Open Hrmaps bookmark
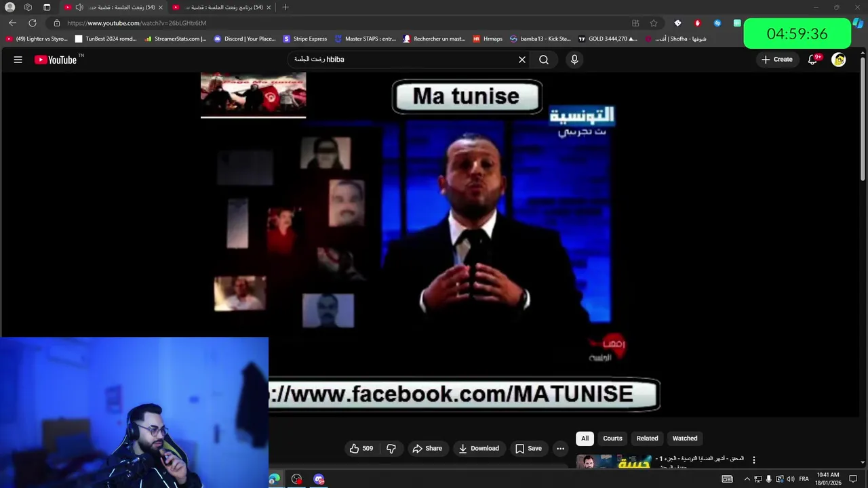Viewport: 868px width, 488px height. [x=488, y=39]
